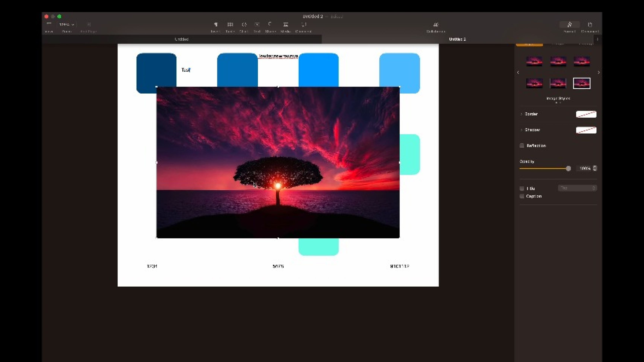
Task: Select the Untitled 2 document tab
Action: coord(457,39)
